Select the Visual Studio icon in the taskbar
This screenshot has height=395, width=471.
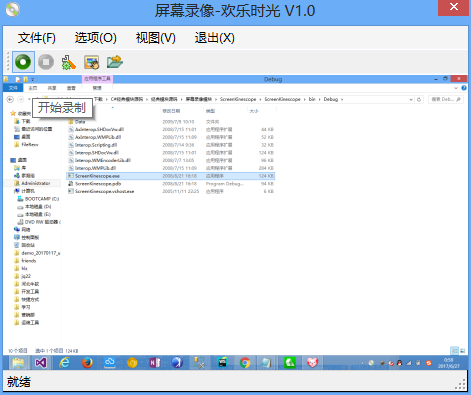coord(41,363)
